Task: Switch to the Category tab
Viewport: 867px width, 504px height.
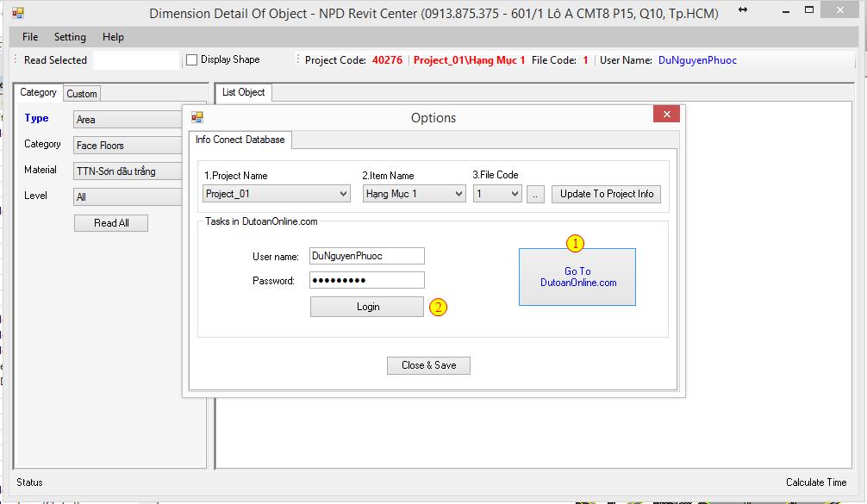Action: click(38, 92)
